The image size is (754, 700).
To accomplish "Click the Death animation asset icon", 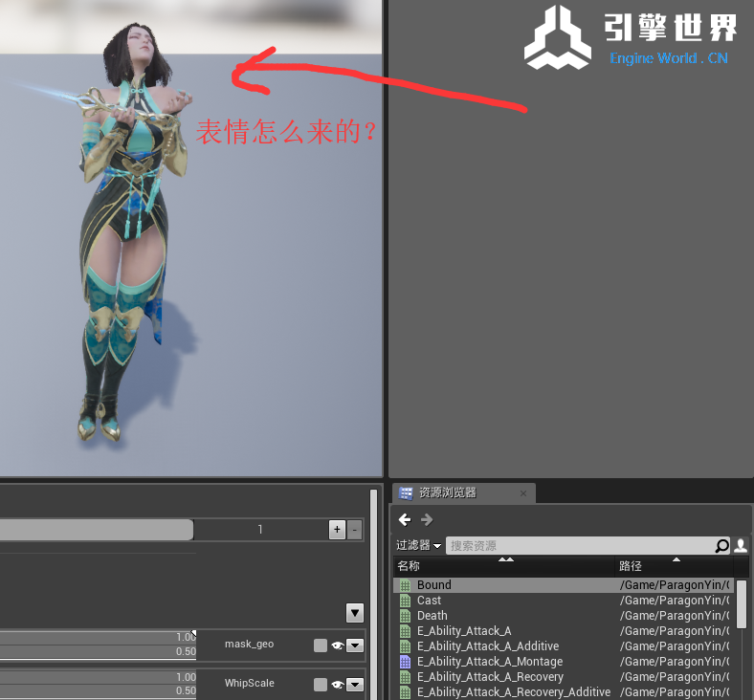I will coord(406,616).
